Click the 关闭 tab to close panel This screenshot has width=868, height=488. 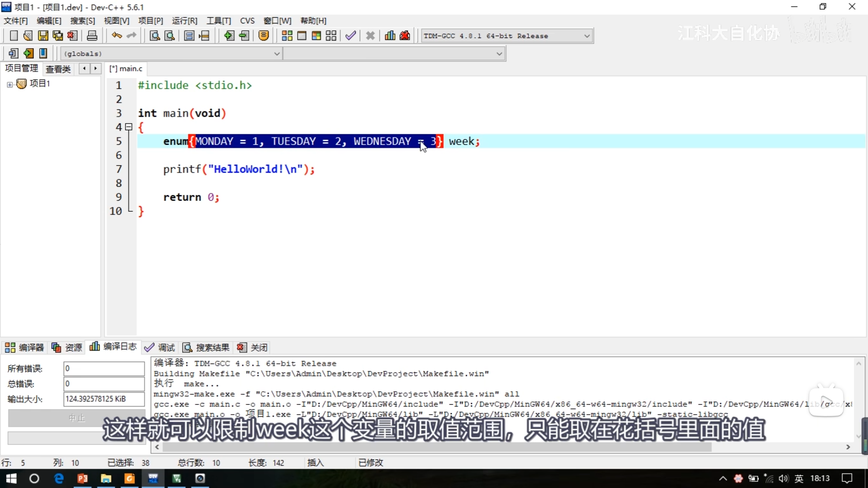(x=253, y=347)
